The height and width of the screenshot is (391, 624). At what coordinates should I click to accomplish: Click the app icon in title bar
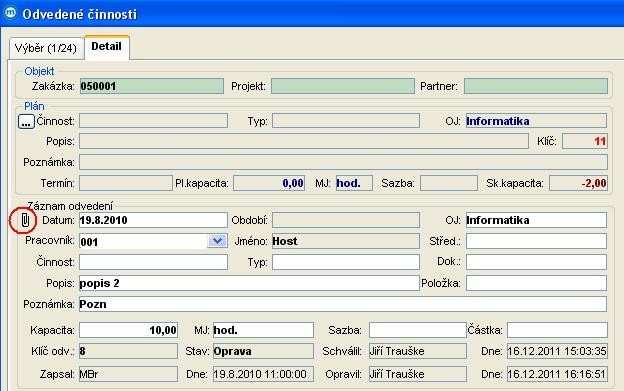(10, 13)
